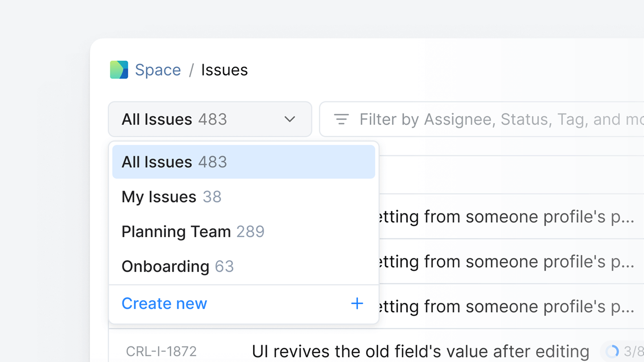Click the 3/8 subtask progress count
The width and height of the screenshot is (644, 362).
click(x=633, y=351)
